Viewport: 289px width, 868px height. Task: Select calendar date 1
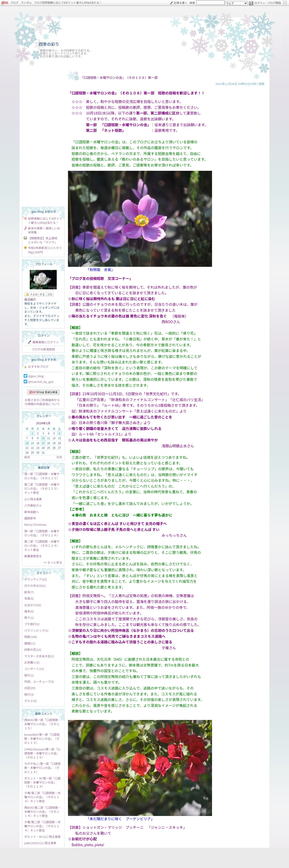coord(32,434)
